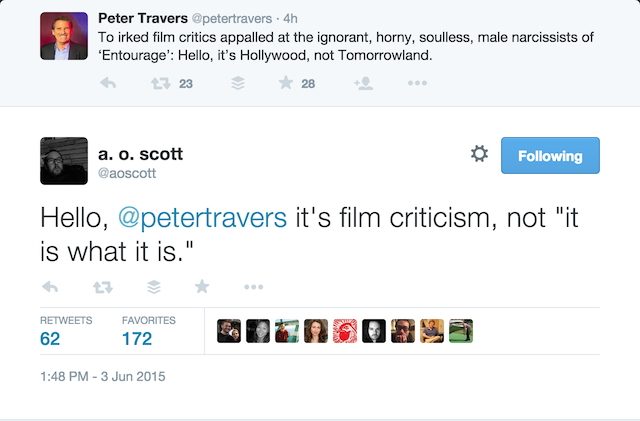Open Peter Travers' profile avatar

64,36
